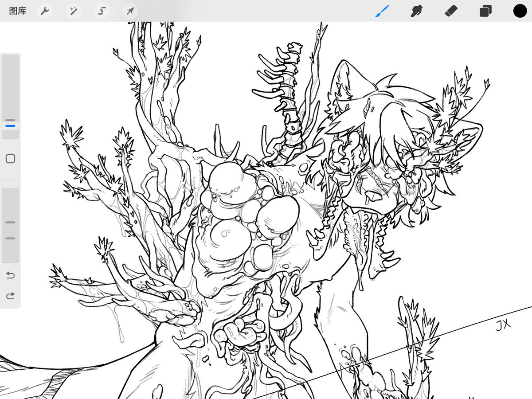Open the black color picker
The image size is (532, 399).
tap(520, 11)
